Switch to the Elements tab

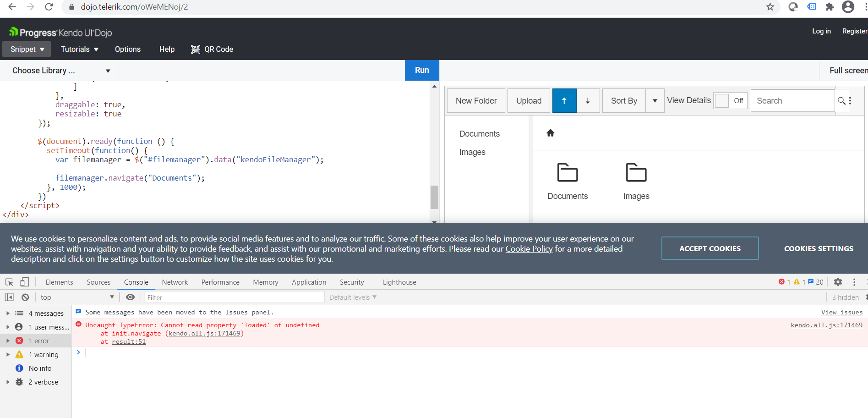pyautogui.click(x=59, y=282)
